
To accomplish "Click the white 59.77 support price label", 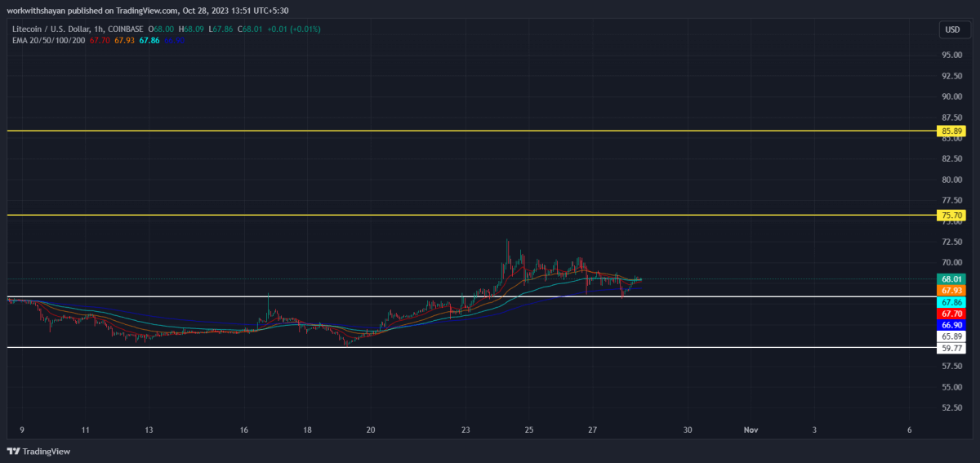I will (x=952, y=348).
